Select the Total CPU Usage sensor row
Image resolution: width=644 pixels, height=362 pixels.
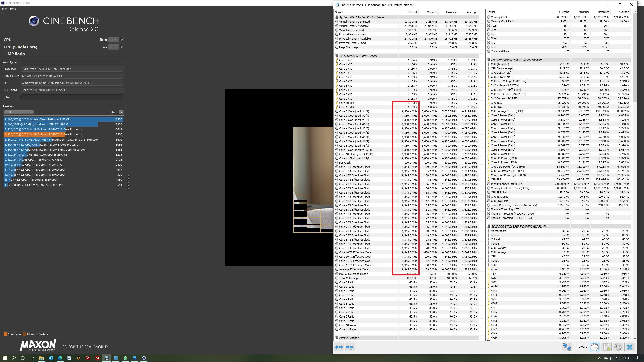(x=407, y=278)
